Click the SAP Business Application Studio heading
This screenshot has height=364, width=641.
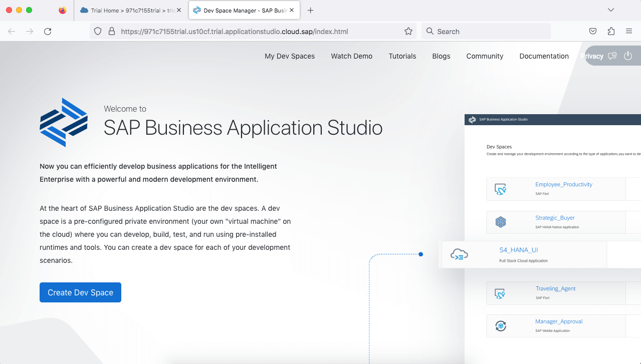(243, 128)
